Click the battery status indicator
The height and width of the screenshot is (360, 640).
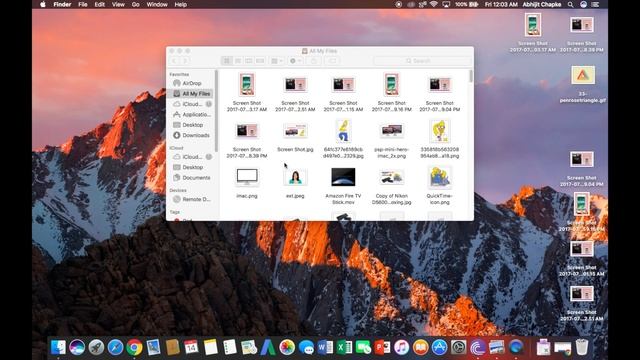467,4
